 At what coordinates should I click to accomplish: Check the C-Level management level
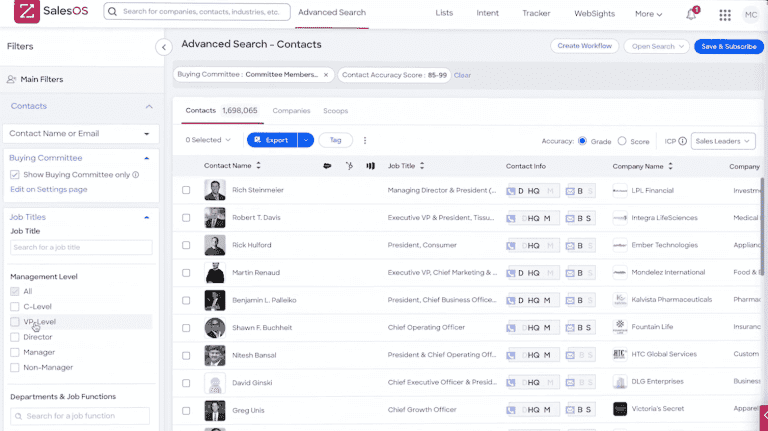click(15, 307)
